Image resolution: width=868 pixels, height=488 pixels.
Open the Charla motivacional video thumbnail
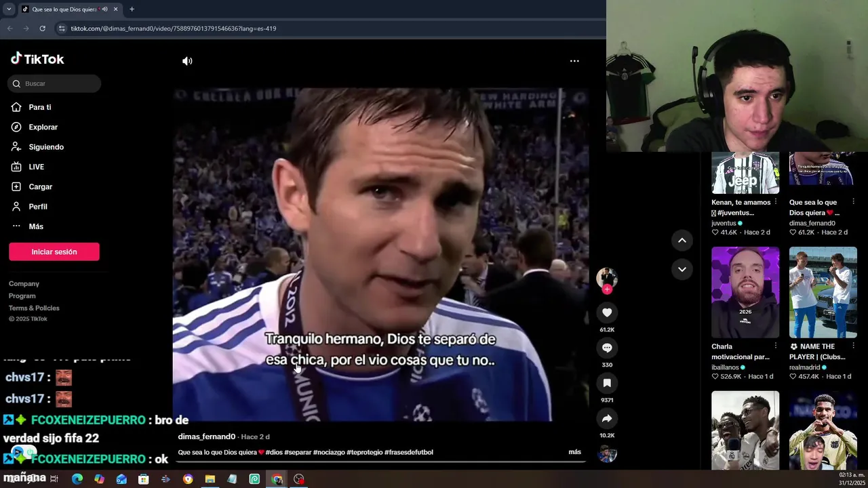[745, 292]
